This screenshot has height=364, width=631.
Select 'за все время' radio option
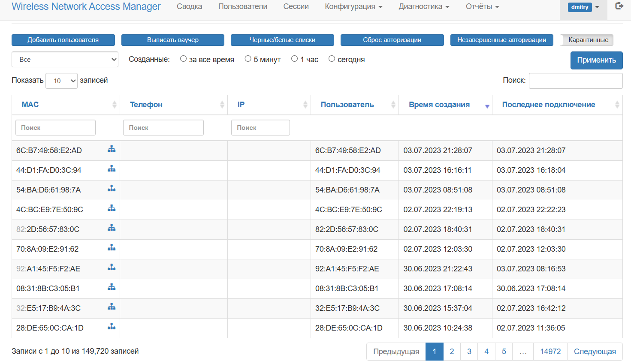pos(183,59)
